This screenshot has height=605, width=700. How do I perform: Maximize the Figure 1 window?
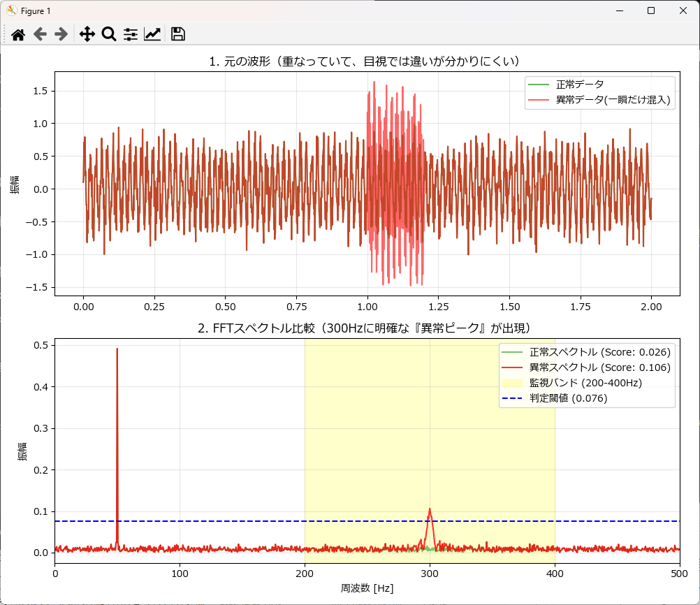tap(650, 10)
